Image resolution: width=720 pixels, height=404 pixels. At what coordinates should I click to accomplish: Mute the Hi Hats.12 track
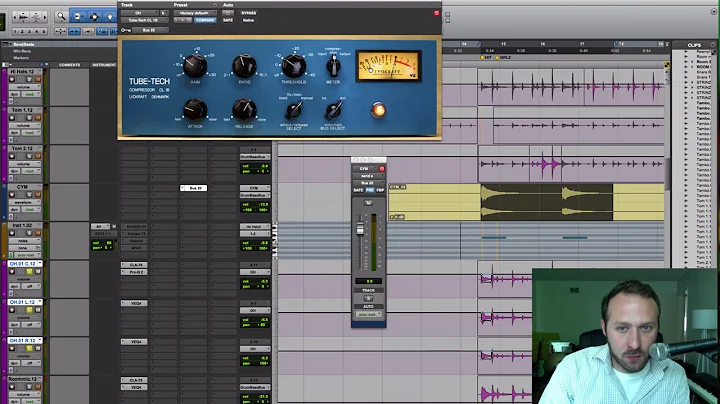pos(38,79)
